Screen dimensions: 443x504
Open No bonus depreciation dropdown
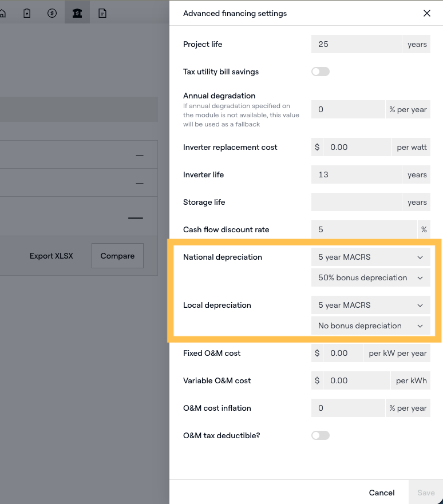pyautogui.click(x=371, y=326)
